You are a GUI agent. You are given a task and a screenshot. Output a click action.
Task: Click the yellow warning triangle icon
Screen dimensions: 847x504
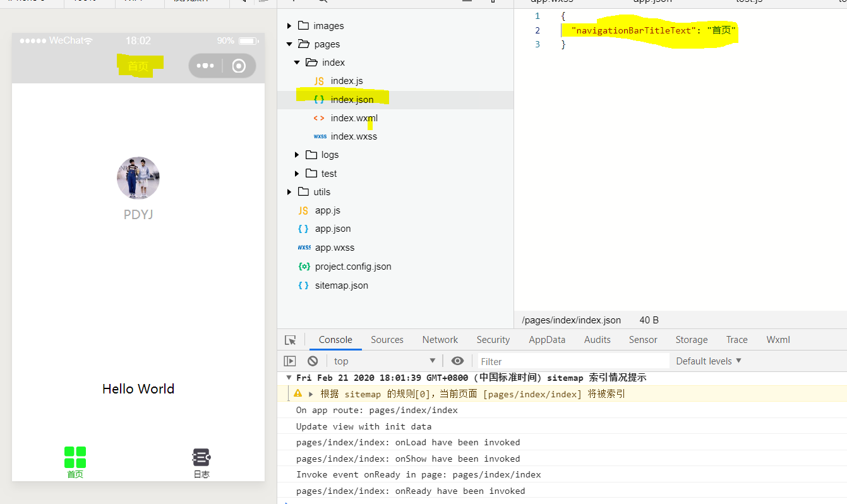[x=298, y=393]
